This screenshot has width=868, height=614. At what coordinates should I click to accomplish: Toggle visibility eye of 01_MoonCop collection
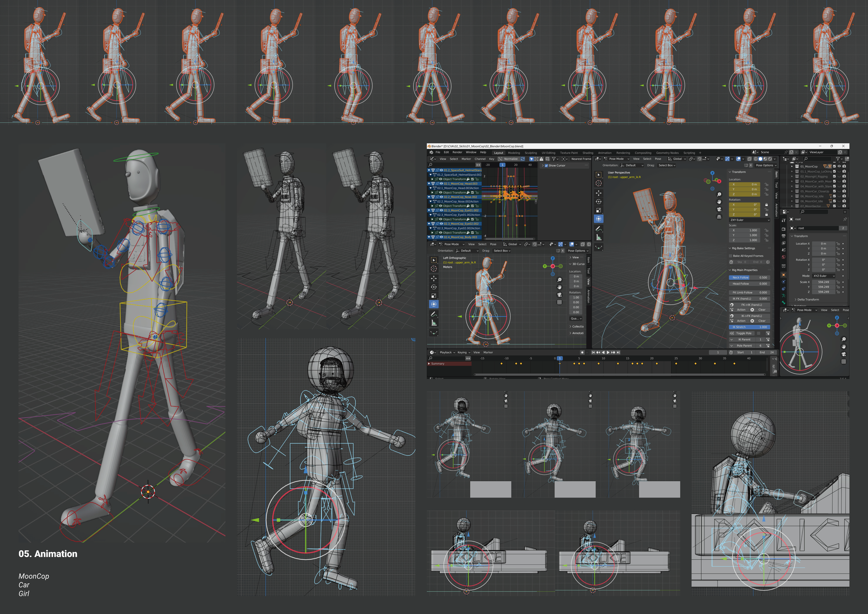click(x=839, y=166)
